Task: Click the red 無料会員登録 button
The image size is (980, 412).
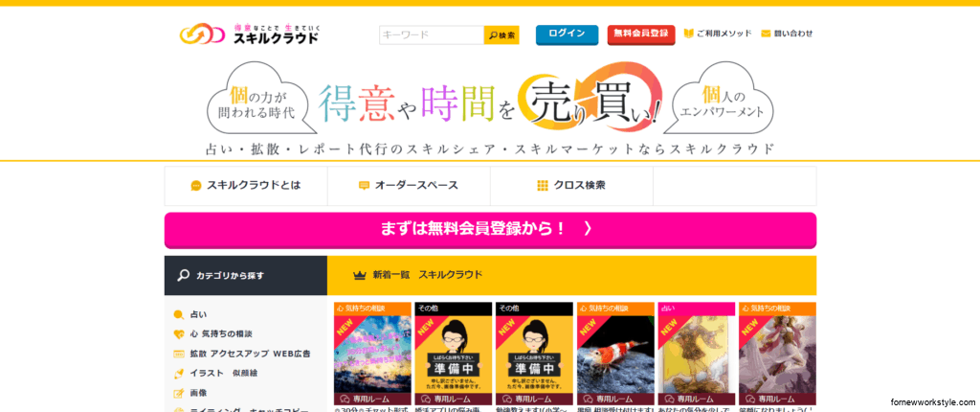Action: click(641, 34)
